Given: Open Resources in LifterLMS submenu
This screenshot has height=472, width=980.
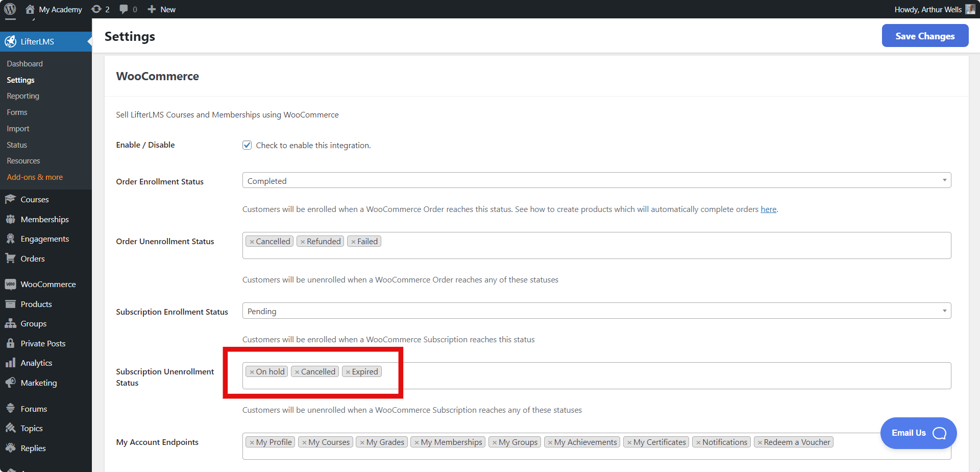Looking at the screenshot, I should 23,161.
